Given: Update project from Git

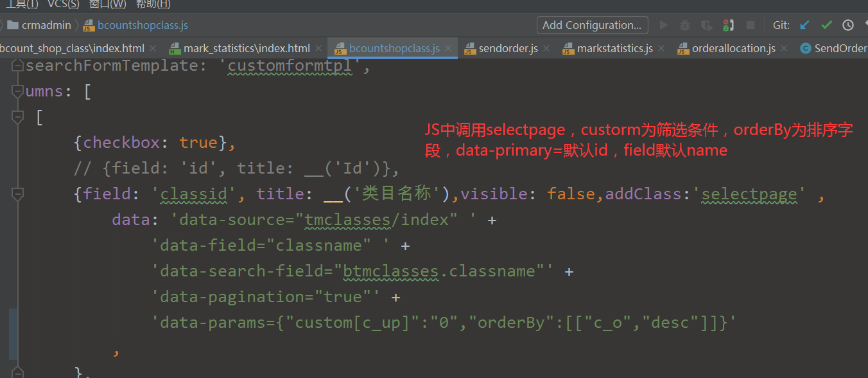Looking at the screenshot, I should click(804, 25).
